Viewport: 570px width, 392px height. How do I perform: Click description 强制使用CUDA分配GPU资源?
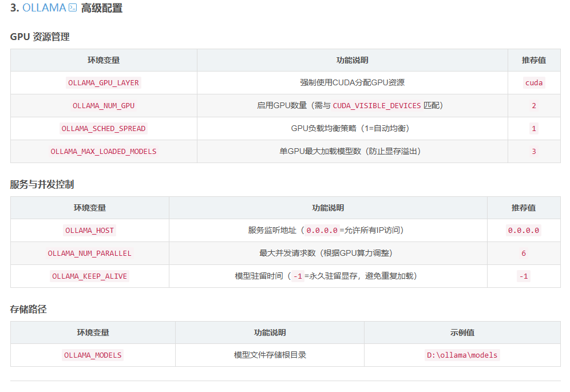[x=353, y=82]
